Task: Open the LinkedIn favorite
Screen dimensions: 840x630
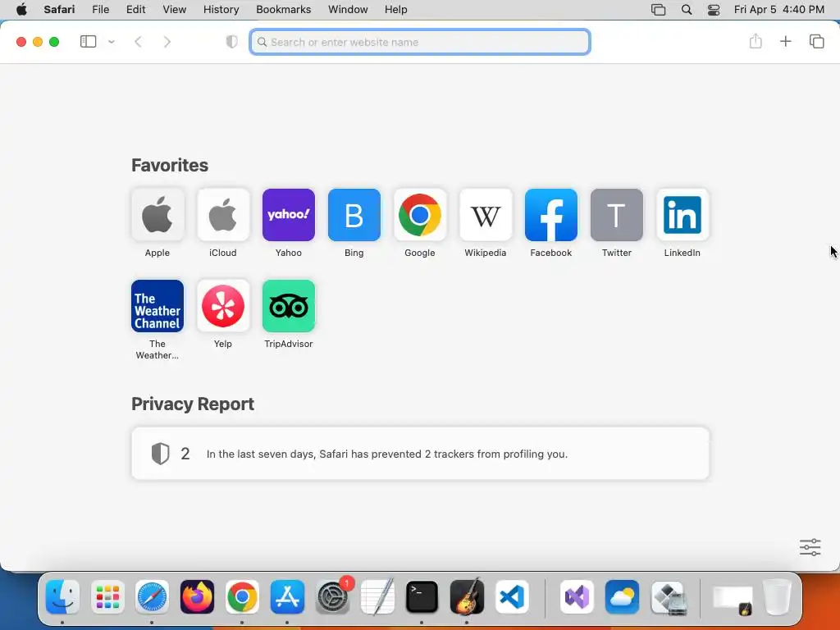Action: [682, 215]
